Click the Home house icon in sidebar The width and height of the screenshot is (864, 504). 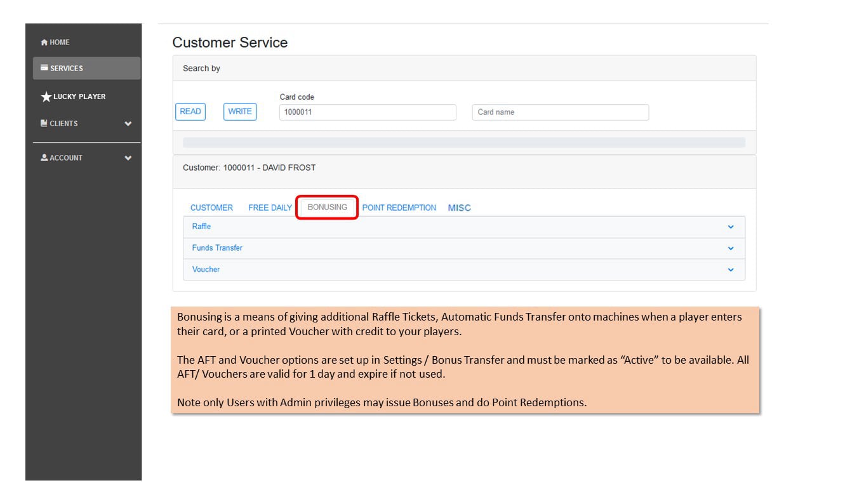[x=44, y=43]
